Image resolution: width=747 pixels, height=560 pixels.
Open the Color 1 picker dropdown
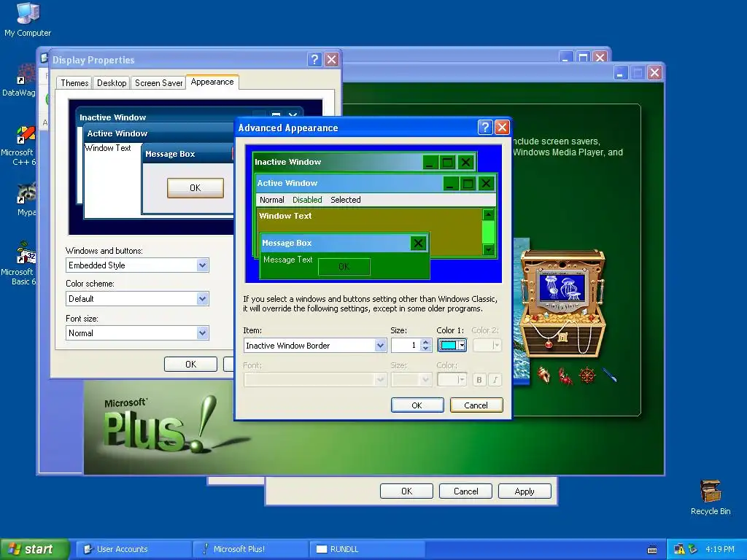(452, 345)
